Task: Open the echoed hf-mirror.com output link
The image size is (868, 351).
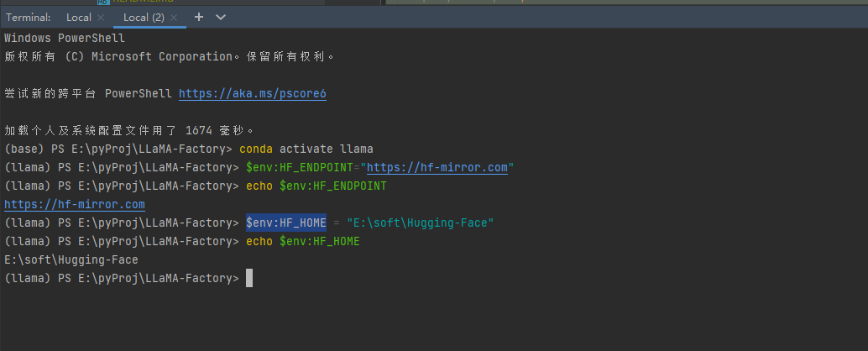Action: [75, 204]
